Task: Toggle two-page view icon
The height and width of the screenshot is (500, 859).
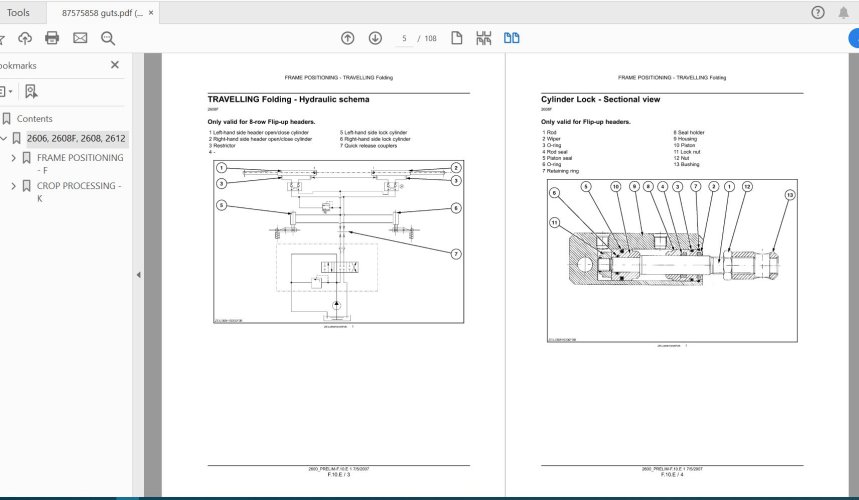Action: click(x=512, y=38)
